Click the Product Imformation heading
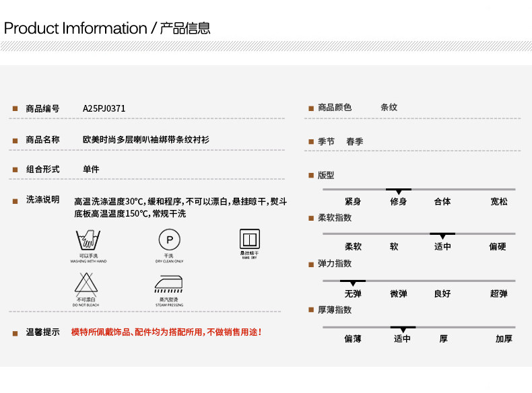The image size is (532, 393). pyautogui.click(x=107, y=28)
